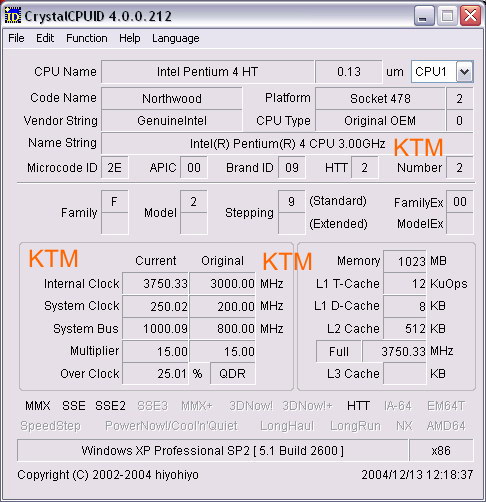
Task: Minimize the CrystalCPUID window
Action: (x=424, y=16)
